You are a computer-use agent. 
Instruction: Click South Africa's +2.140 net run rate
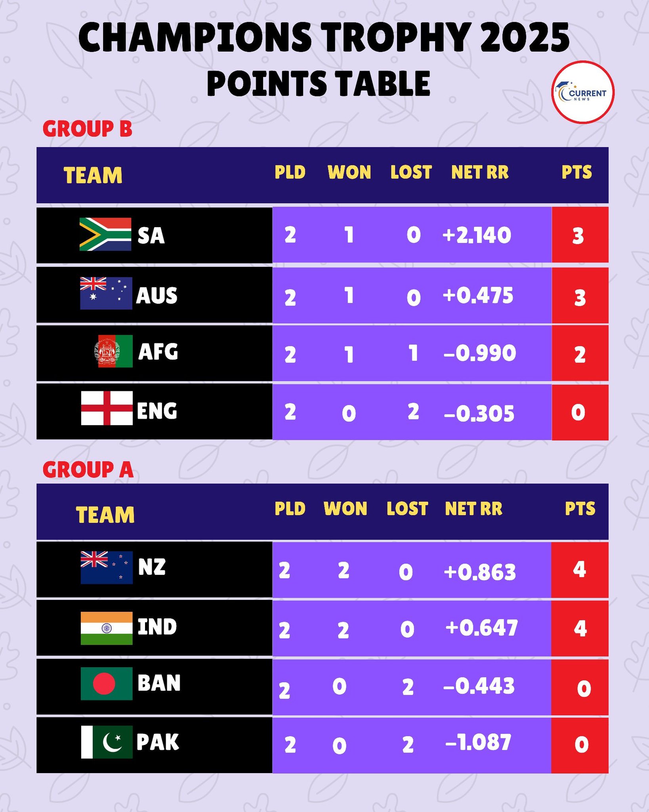[x=477, y=235]
